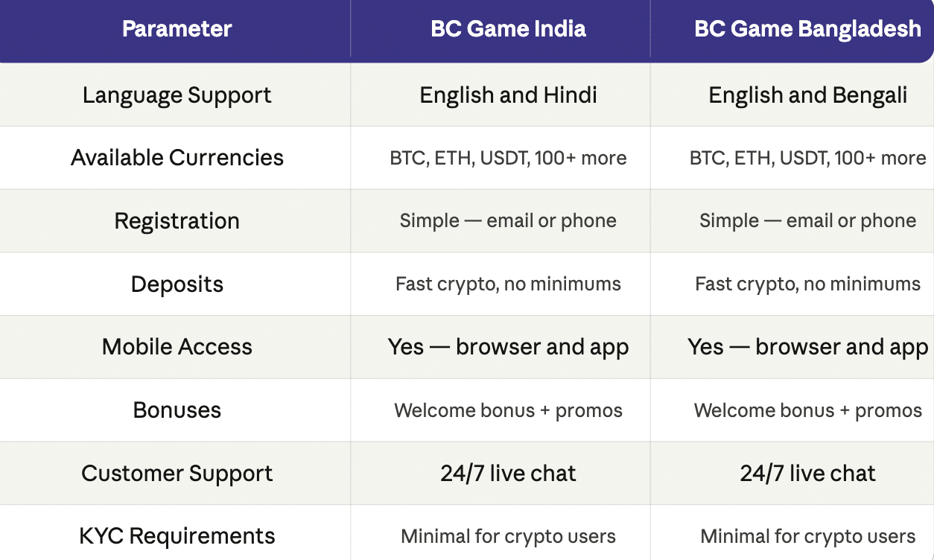934x560 pixels.
Task: Select the Registration row label
Action: 177,221
